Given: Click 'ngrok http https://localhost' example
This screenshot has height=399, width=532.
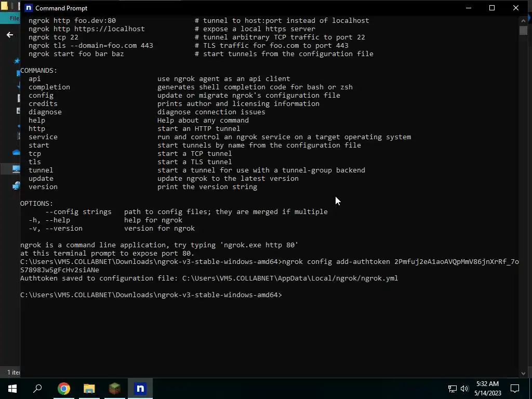Looking at the screenshot, I should [x=87, y=29].
